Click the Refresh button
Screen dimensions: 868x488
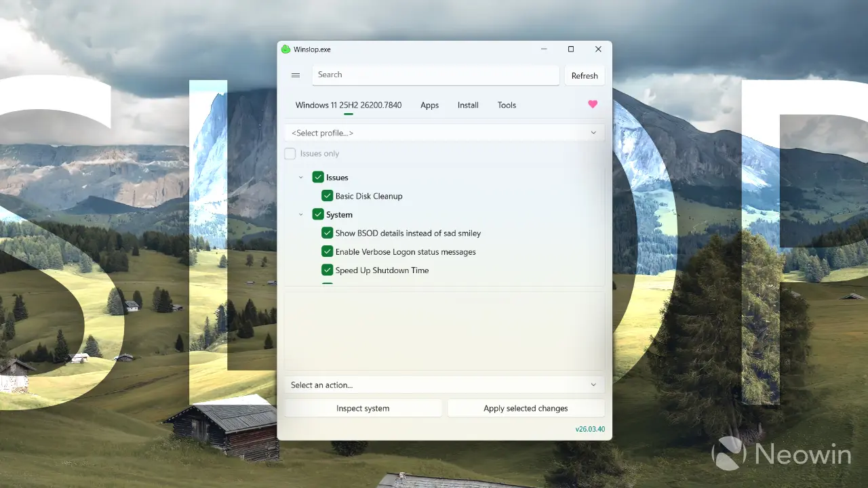click(x=584, y=75)
